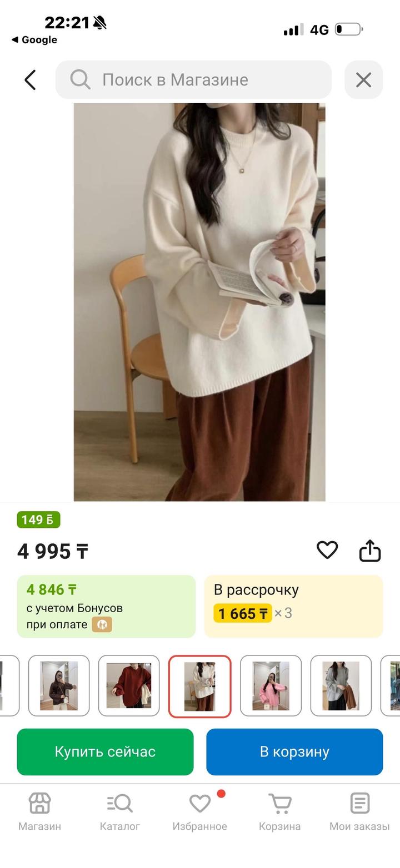Screen dimensions: 400x868
Task: Select the brown sweater mirror selfie thumbnail
Action: [x=59, y=686]
